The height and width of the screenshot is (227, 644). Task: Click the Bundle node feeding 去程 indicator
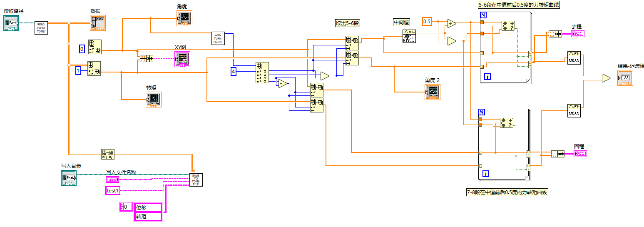point(555,34)
